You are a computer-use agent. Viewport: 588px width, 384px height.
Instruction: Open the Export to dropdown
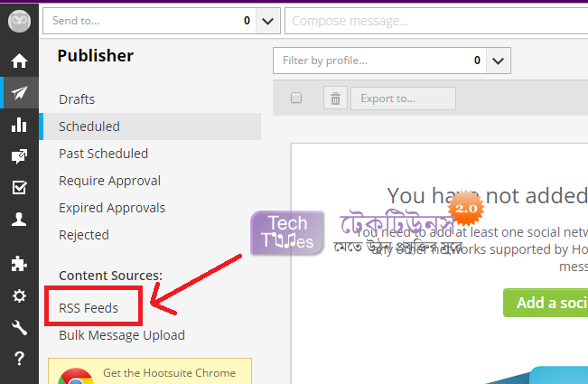(x=403, y=98)
